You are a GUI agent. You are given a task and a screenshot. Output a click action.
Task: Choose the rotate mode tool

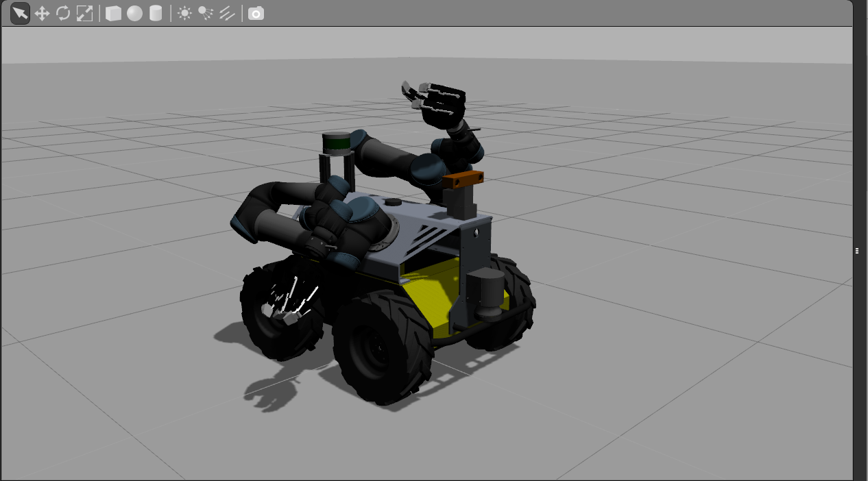tap(63, 13)
